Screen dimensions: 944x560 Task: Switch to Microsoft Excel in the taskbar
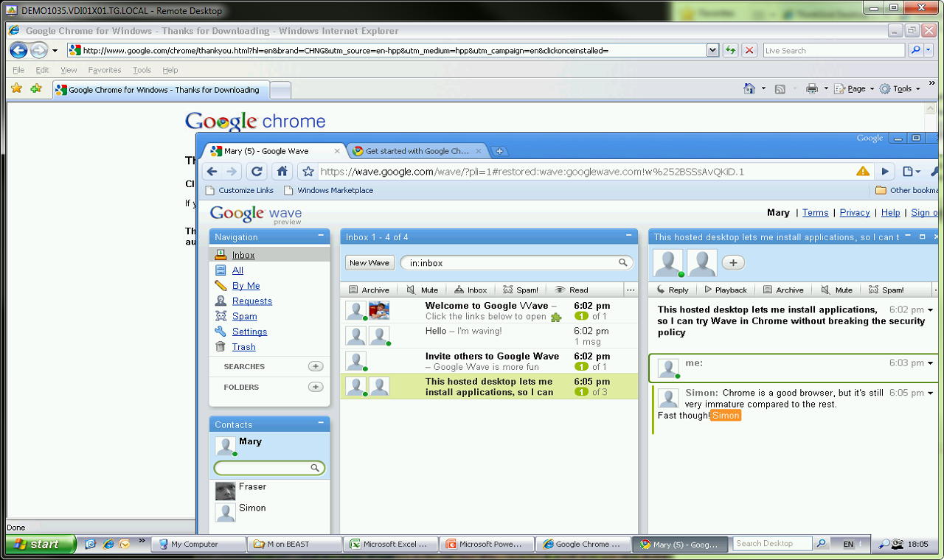[390, 544]
